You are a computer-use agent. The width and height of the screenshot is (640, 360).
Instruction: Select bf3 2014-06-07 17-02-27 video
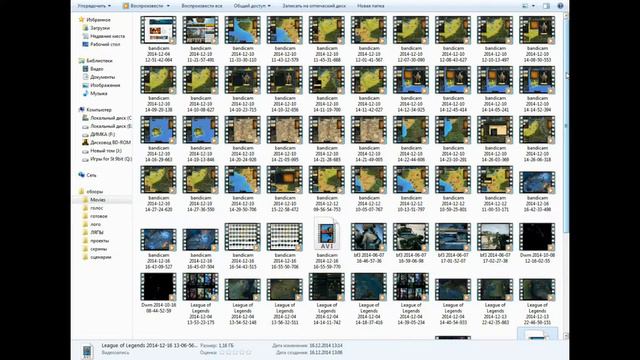(x=495, y=237)
